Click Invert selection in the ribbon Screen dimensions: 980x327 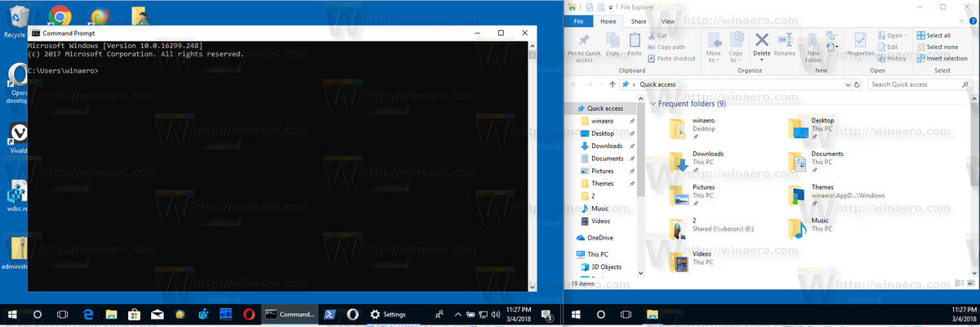tap(942, 58)
